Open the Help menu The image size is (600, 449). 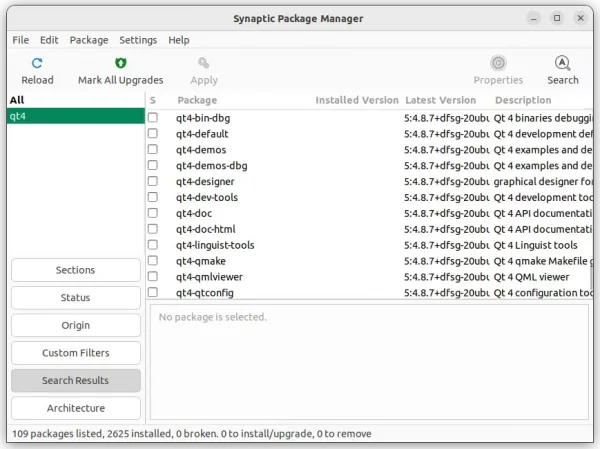pyautogui.click(x=179, y=40)
